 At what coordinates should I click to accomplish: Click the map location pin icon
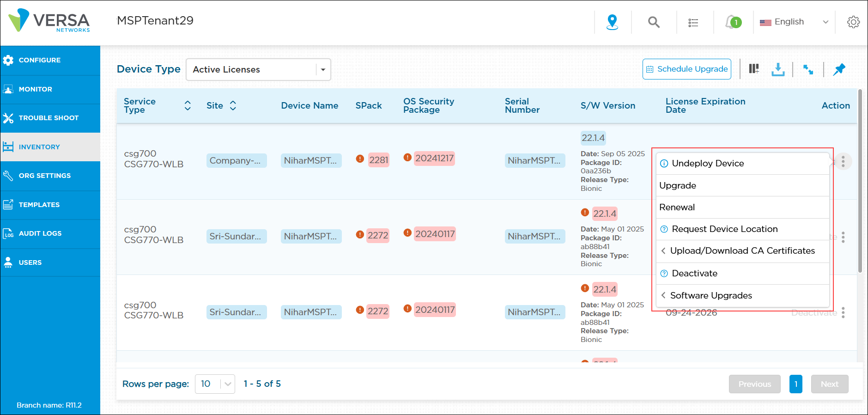[x=612, y=22]
